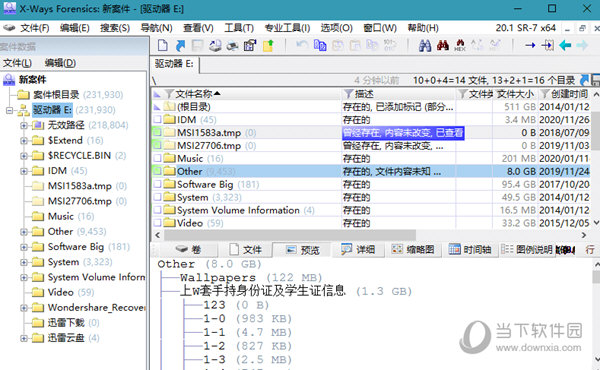Open the 搜索(S) menu

pos(115,28)
